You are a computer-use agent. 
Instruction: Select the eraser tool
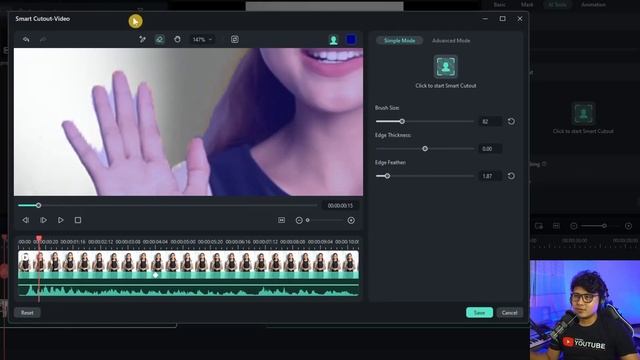[160, 40]
